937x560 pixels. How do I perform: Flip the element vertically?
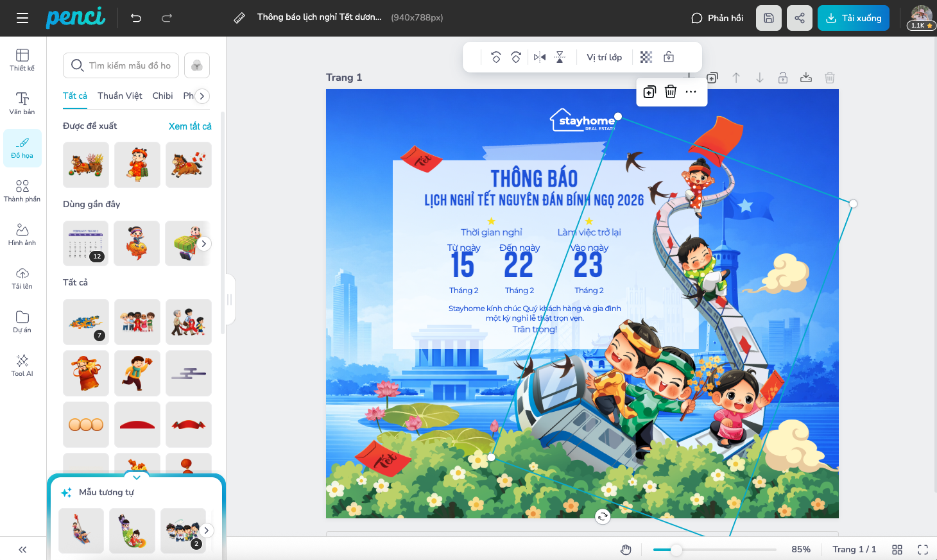coord(560,57)
